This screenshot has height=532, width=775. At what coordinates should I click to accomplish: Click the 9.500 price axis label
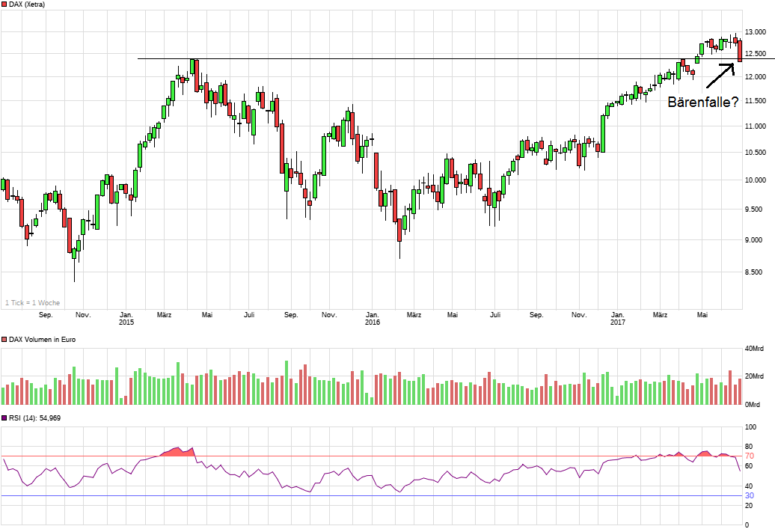(x=754, y=210)
